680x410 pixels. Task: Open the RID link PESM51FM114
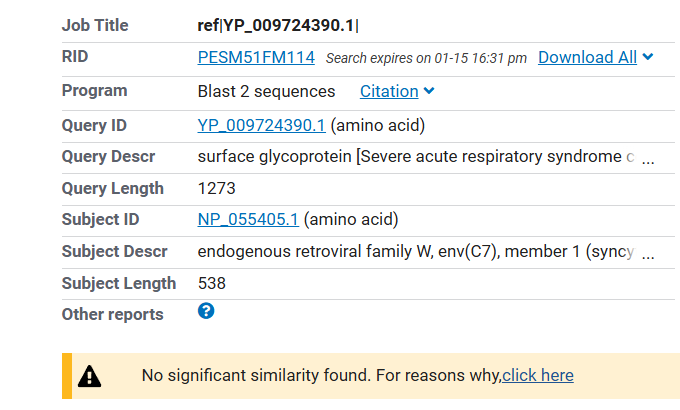256,57
